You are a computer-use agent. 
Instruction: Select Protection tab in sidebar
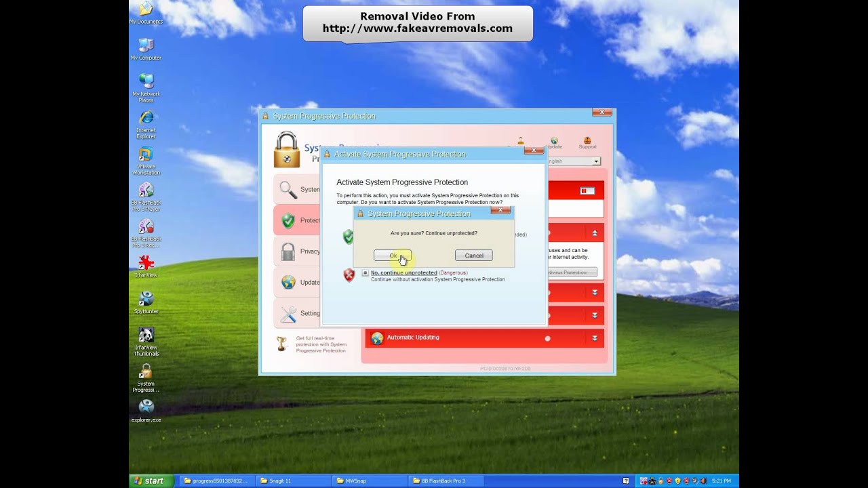(x=296, y=220)
